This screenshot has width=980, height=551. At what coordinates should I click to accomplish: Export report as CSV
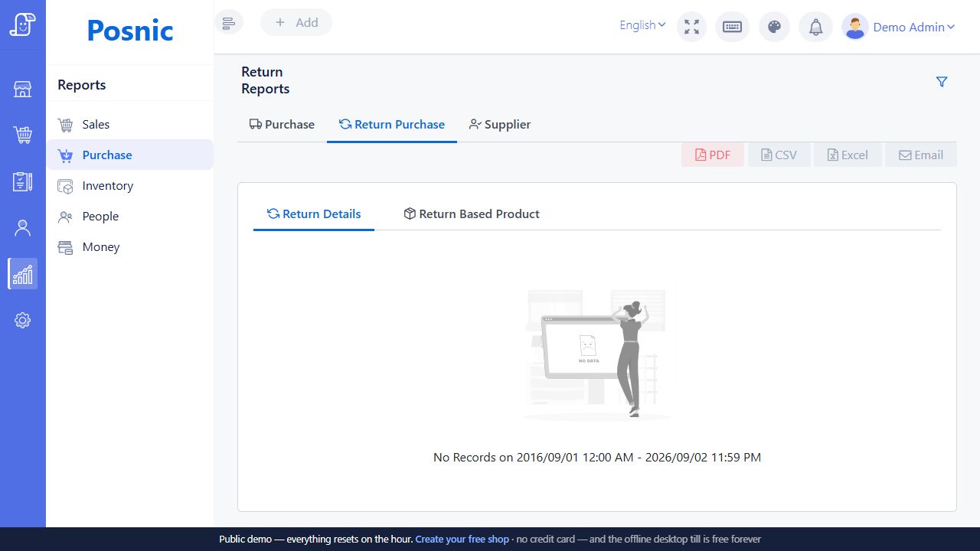point(779,155)
